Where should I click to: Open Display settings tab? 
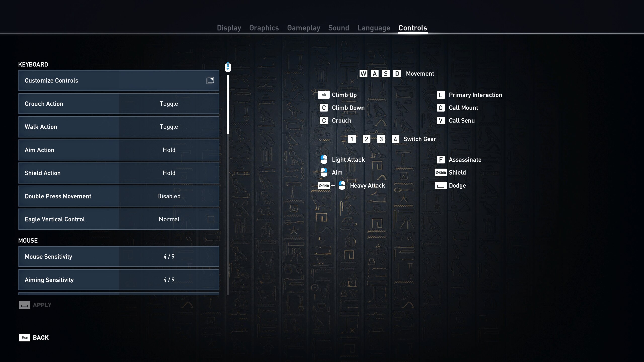(x=229, y=27)
